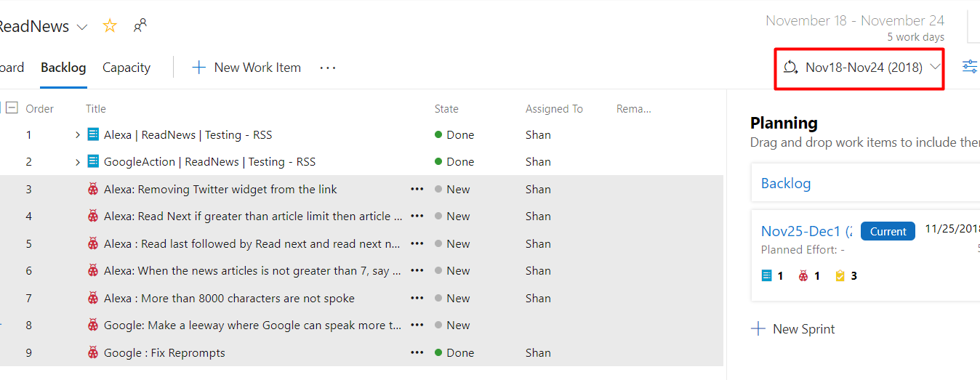Expand Alexa | ReadNews | Testing - RSS row

(x=78, y=134)
